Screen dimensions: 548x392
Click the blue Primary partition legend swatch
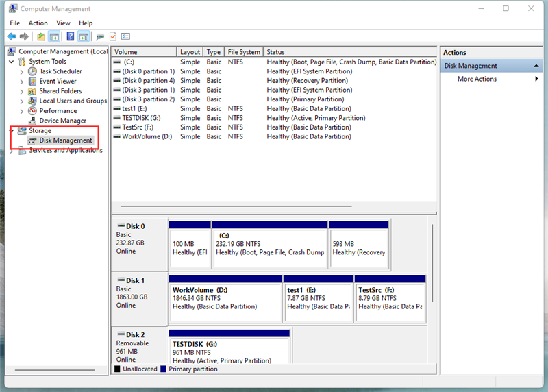[163, 369]
